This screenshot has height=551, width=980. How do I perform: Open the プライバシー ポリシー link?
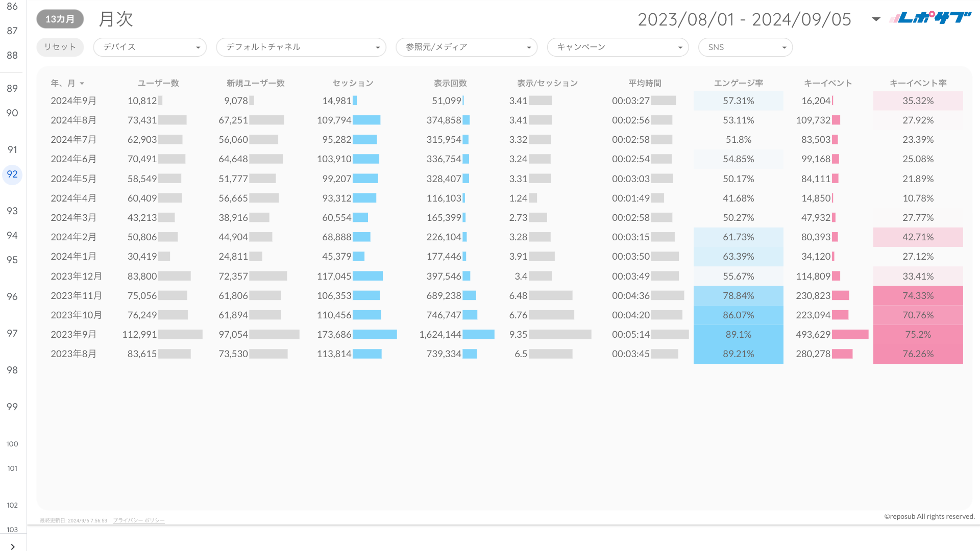(x=138, y=520)
